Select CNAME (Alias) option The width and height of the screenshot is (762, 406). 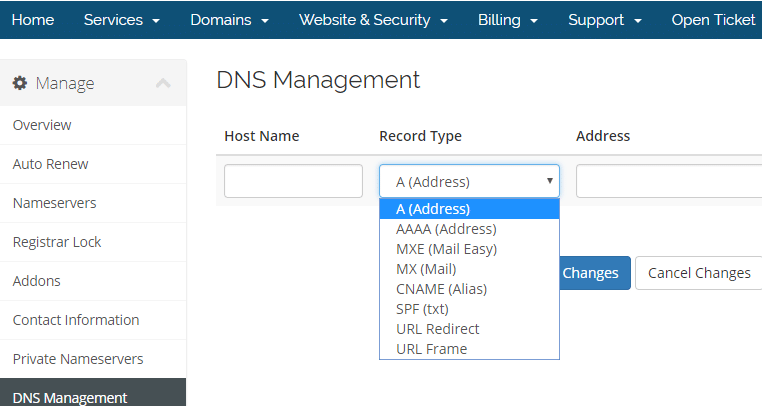[441, 289]
